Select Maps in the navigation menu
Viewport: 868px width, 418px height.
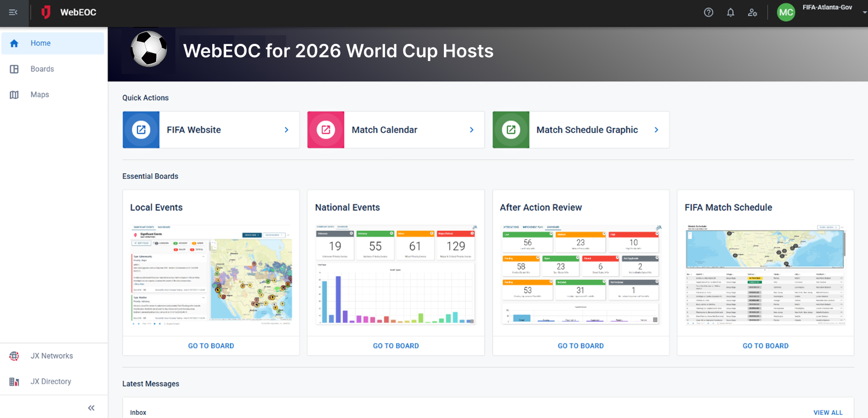pos(53,95)
